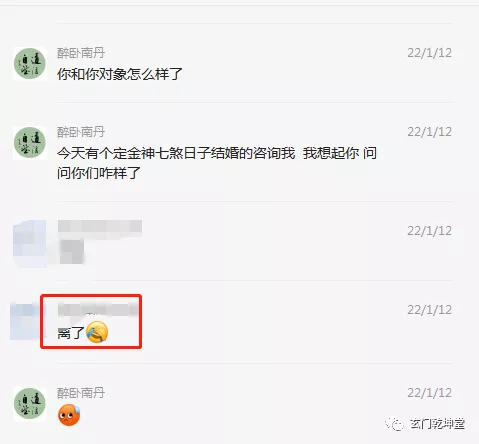The image size is (479, 444).
Task: Click the avatar beside the sweating emoji message
Action: pos(30,404)
